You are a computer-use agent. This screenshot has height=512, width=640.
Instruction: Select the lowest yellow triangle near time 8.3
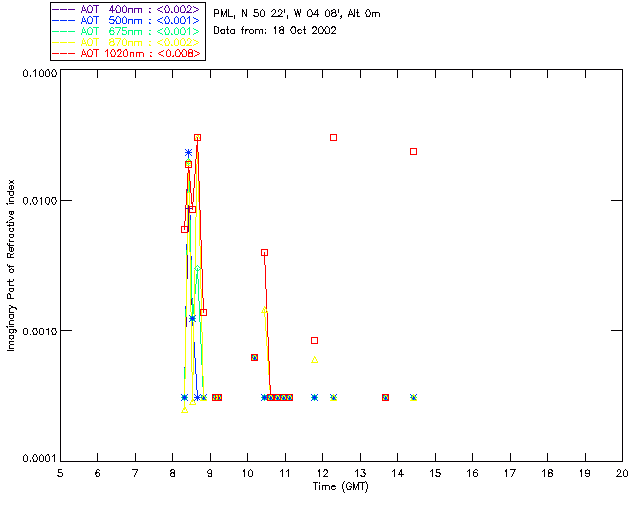tap(184, 410)
